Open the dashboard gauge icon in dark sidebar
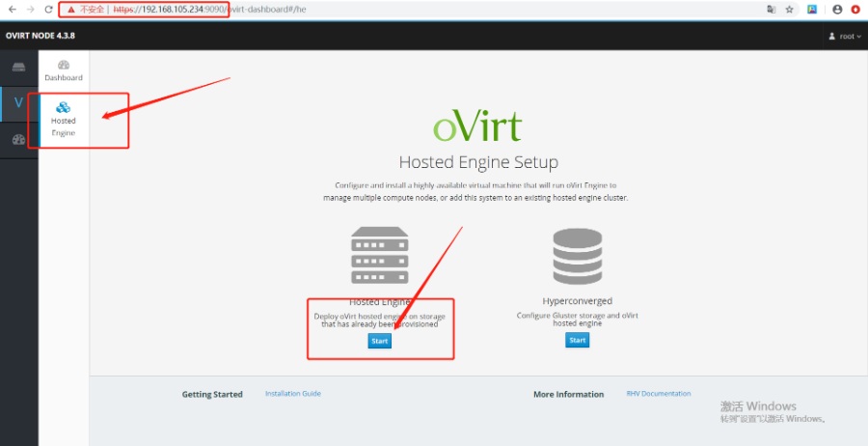 click(19, 140)
